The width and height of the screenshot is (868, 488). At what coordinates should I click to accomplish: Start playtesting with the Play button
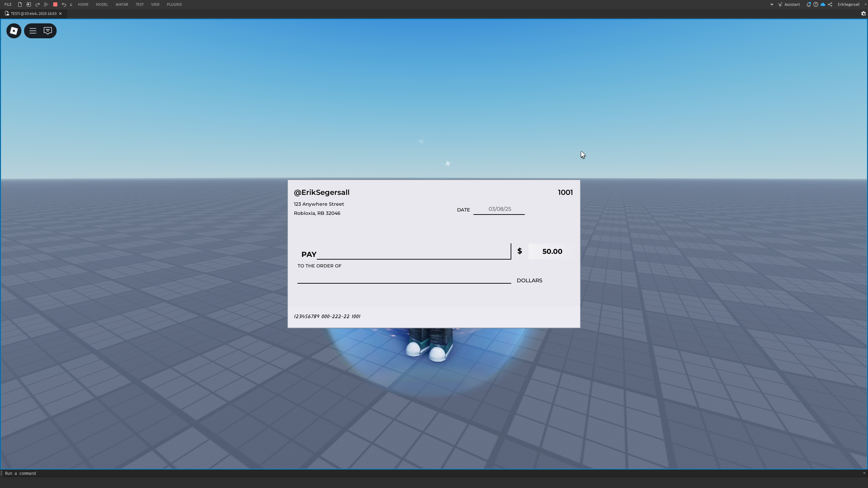pyautogui.click(x=46, y=4)
